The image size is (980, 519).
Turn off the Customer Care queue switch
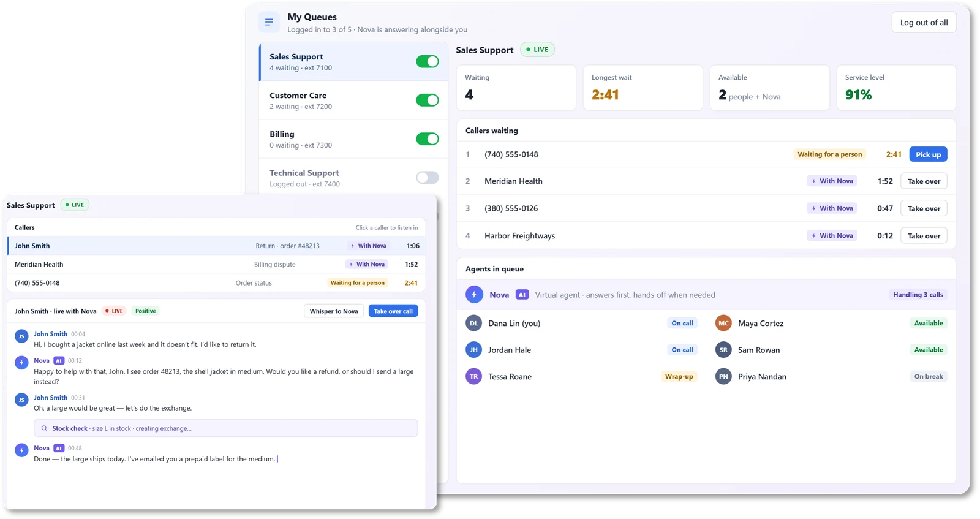click(x=428, y=100)
